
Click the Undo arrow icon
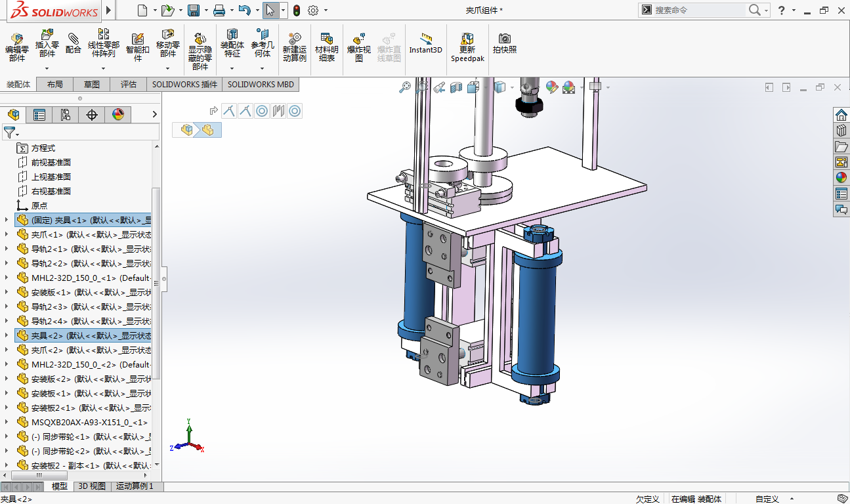pyautogui.click(x=244, y=10)
